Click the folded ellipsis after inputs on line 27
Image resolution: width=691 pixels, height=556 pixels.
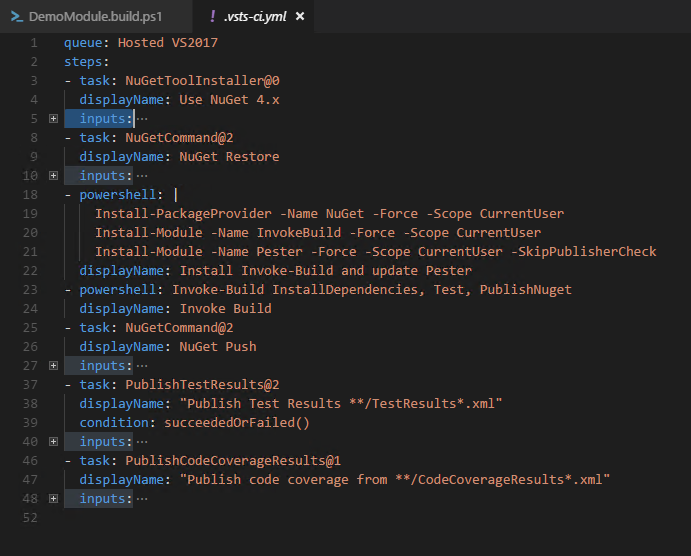click(142, 366)
